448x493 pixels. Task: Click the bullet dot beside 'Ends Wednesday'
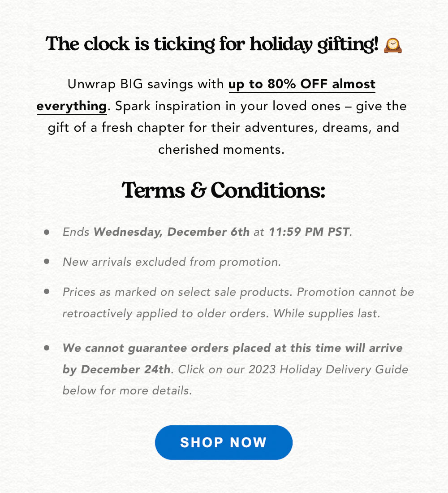pos(47,232)
